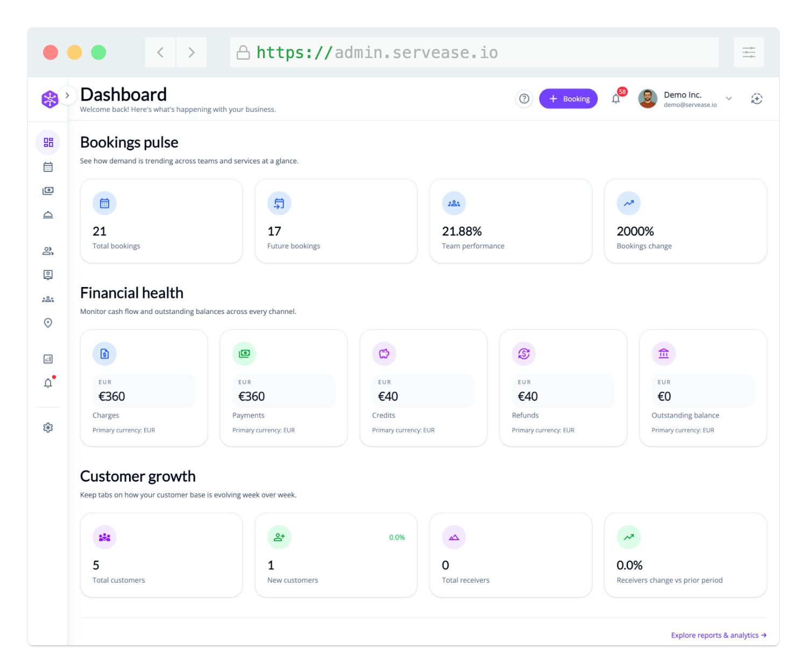
Task: Click the demo@servease.io email text
Action: click(x=690, y=105)
